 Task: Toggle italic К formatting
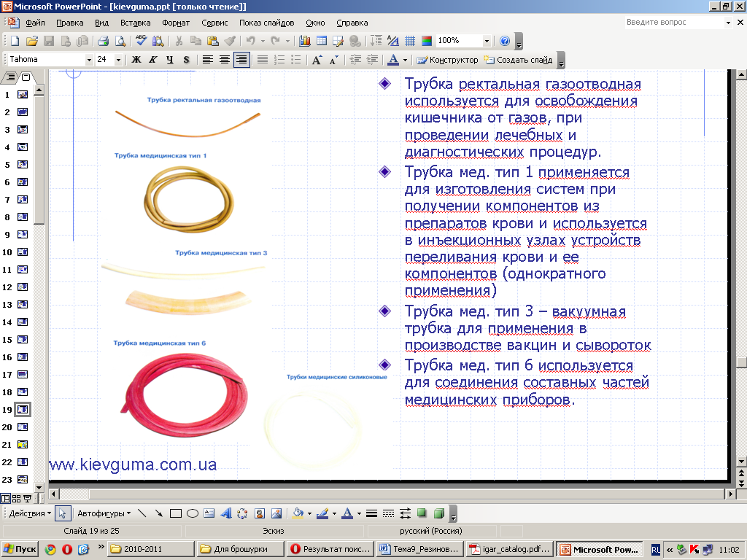pyautogui.click(x=153, y=60)
